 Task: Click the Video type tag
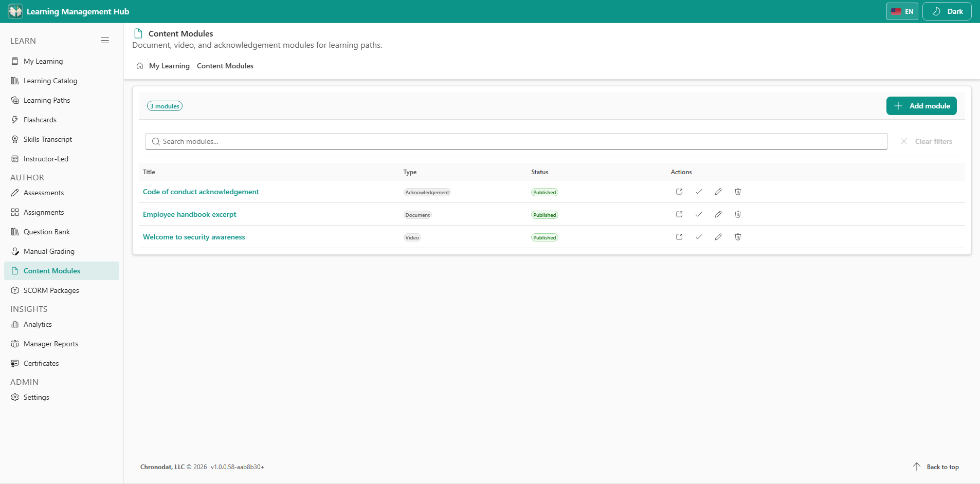tap(412, 238)
